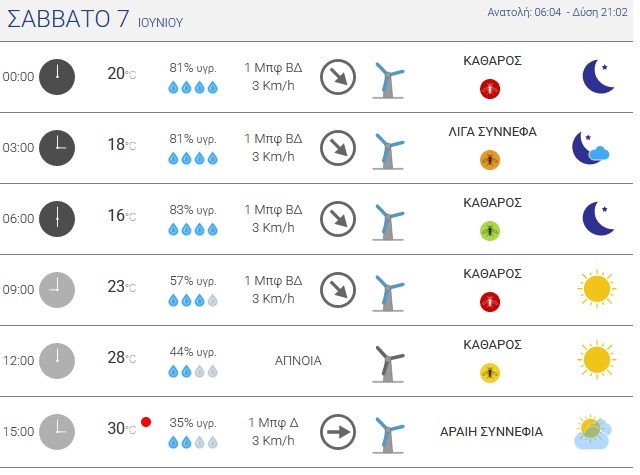
Task: Click the orange mosquito icon at 03:00
Action: pyautogui.click(x=490, y=160)
